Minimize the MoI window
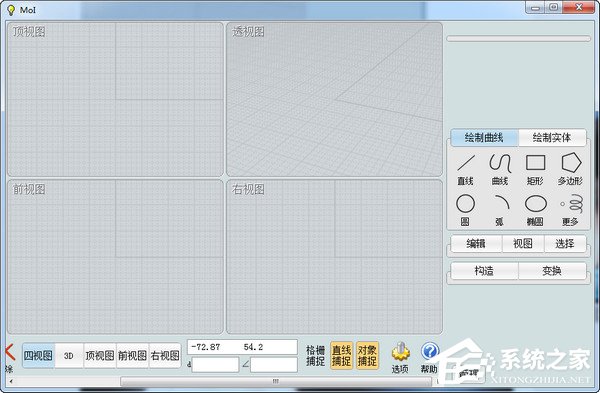600x393 pixels. pyautogui.click(x=535, y=7)
